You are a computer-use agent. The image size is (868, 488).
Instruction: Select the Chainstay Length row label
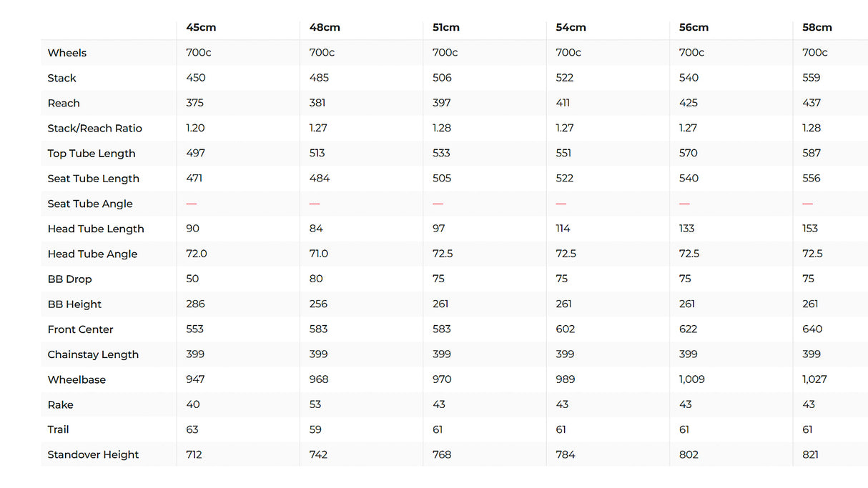click(x=93, y=354)
